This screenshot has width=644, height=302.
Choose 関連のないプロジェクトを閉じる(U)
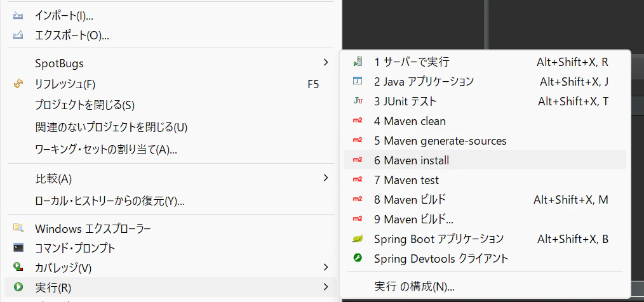[172, 127]
